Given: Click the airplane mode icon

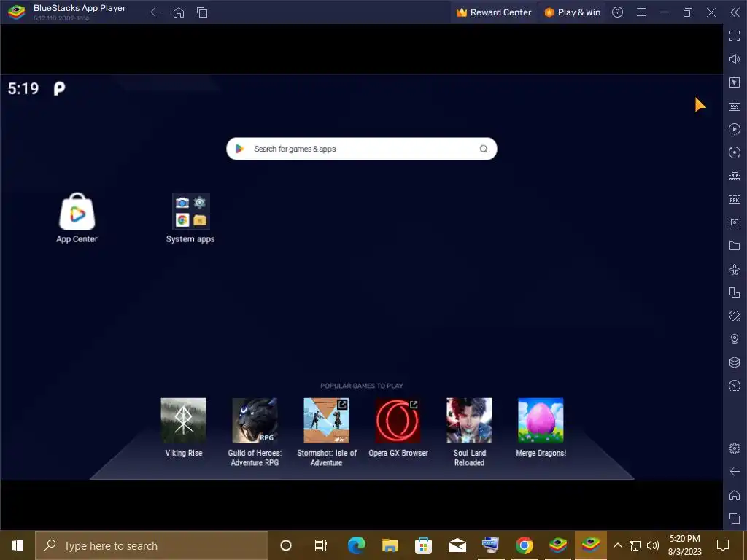Looking at the screenshot, I should [735, 269].
